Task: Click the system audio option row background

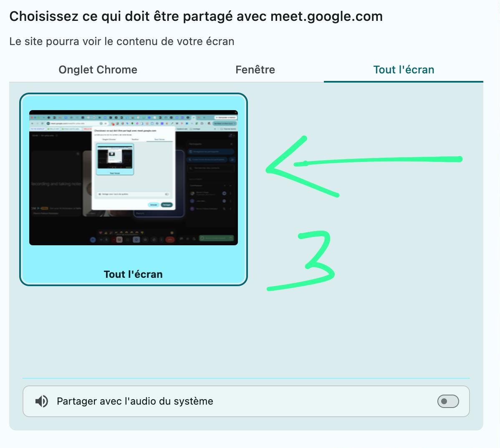Action: [246, 401]
